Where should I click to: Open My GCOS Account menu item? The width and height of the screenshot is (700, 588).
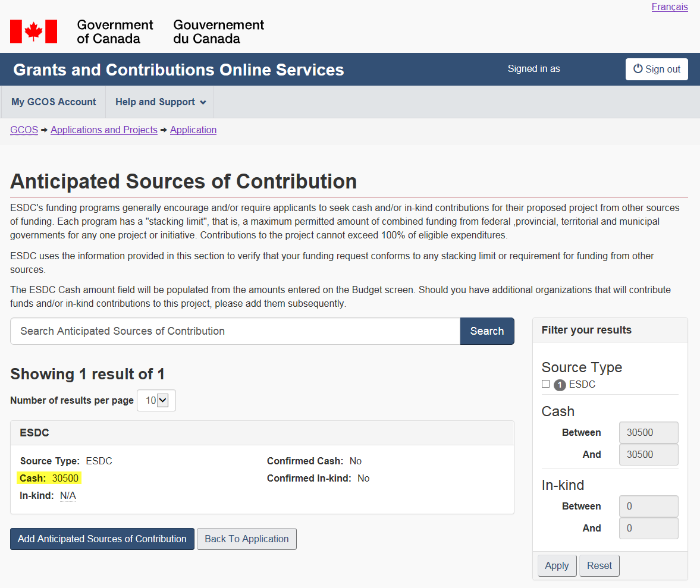coord(54,102)
